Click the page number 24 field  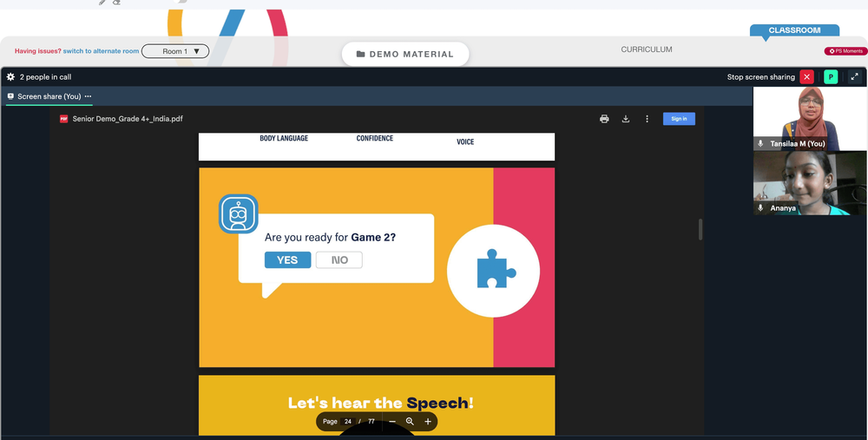(348, 421)
